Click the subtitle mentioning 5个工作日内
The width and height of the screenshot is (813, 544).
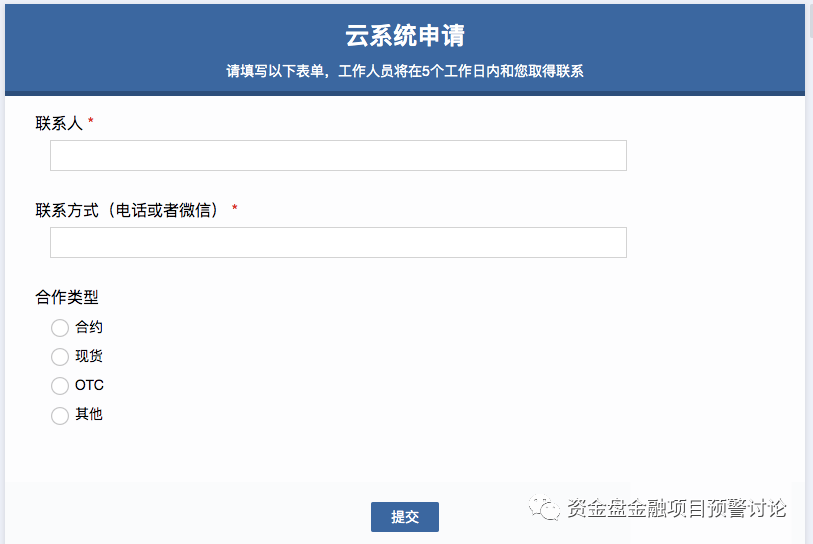[x=405, y=71]
